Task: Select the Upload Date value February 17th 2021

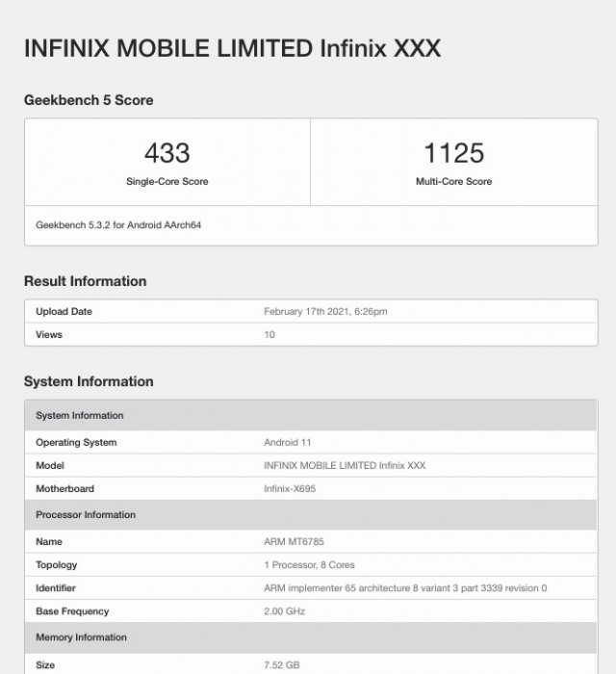Action: [x=325, y=311]
